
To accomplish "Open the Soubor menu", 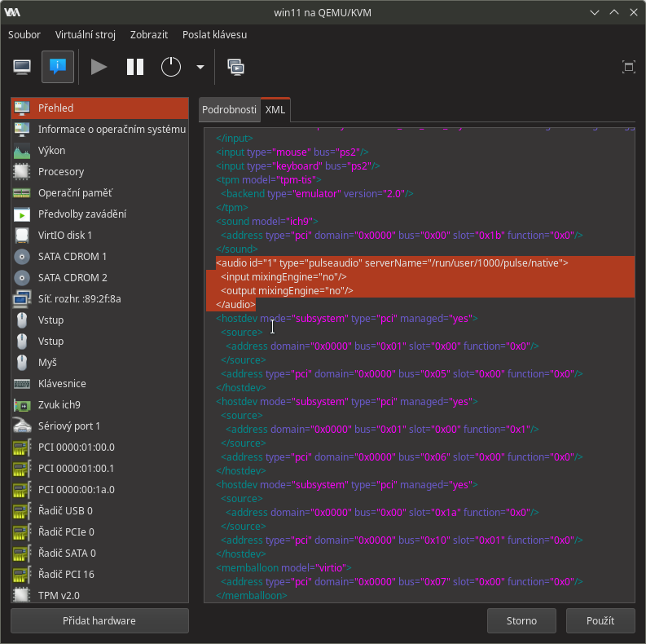I will [x=24, y=34].
